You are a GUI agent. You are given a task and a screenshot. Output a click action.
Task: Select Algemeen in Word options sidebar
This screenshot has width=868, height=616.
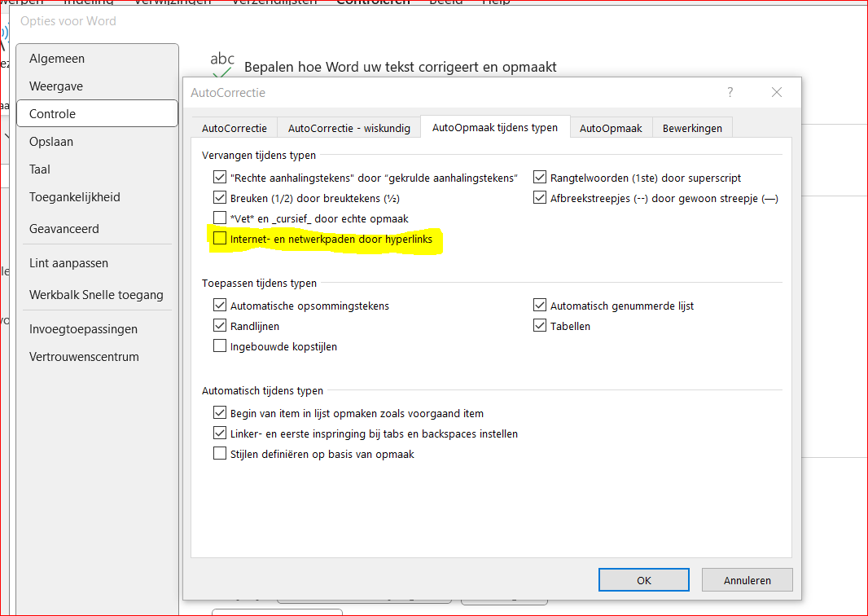[x=98, y=59]
